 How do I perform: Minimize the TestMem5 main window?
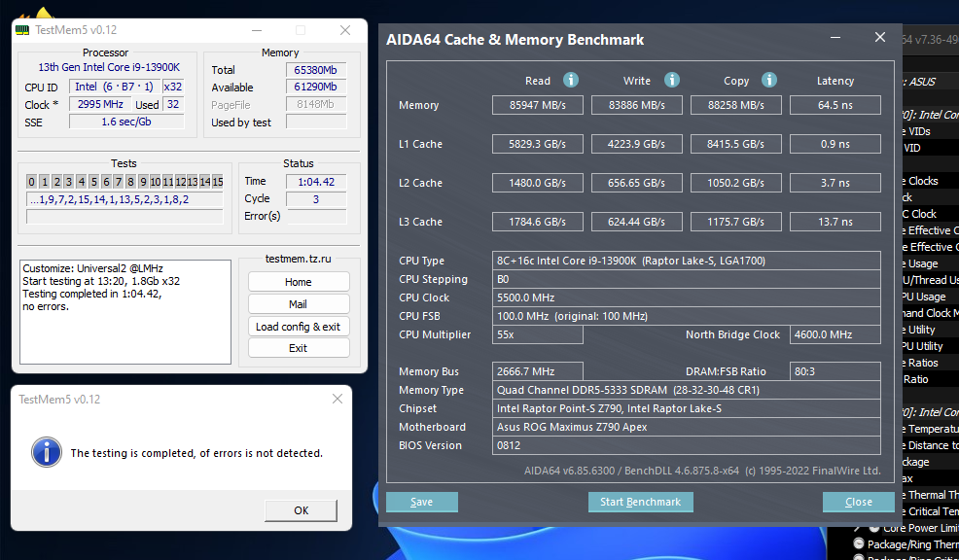click(x=257, y=30)
